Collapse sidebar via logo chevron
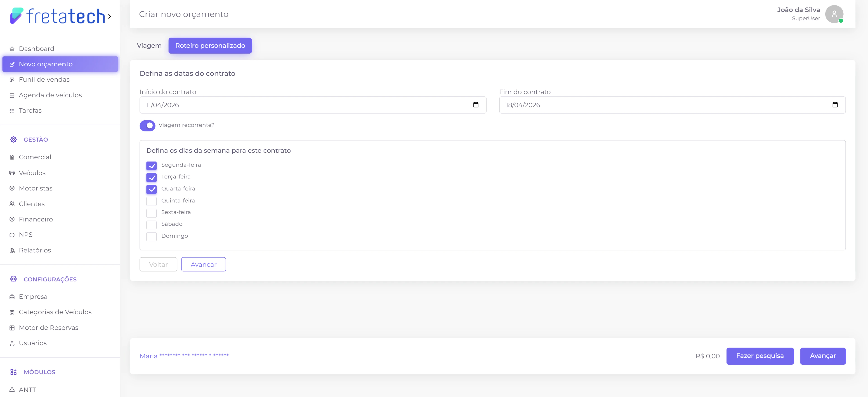The height and width of the screenshot is (397, 868). [x=109, y=16]
